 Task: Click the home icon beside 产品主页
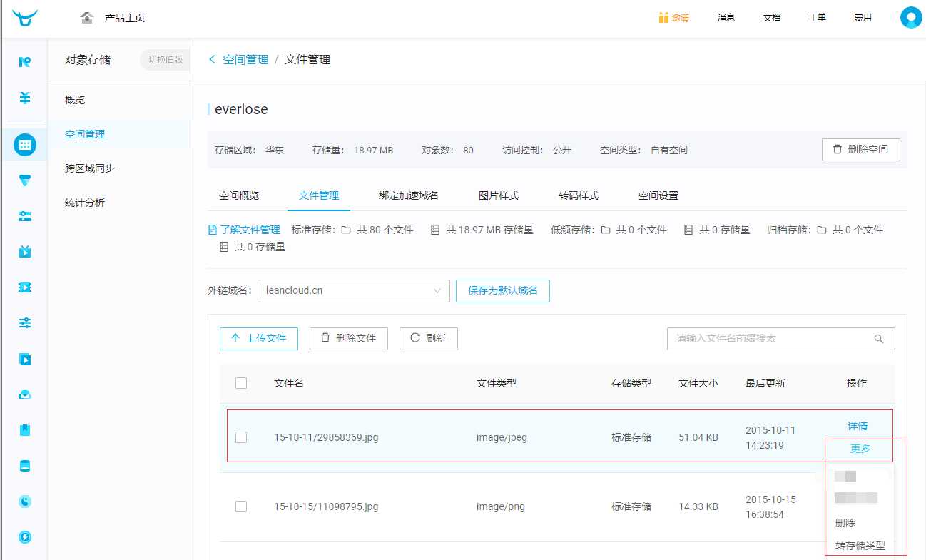pyautogui.click(x=87, y=17)
